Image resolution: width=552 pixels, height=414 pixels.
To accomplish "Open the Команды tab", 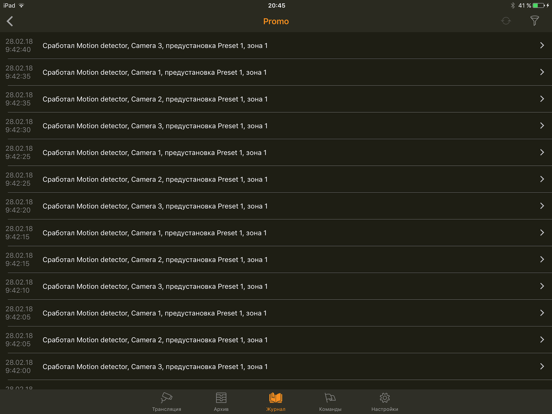I will (330, 402).
